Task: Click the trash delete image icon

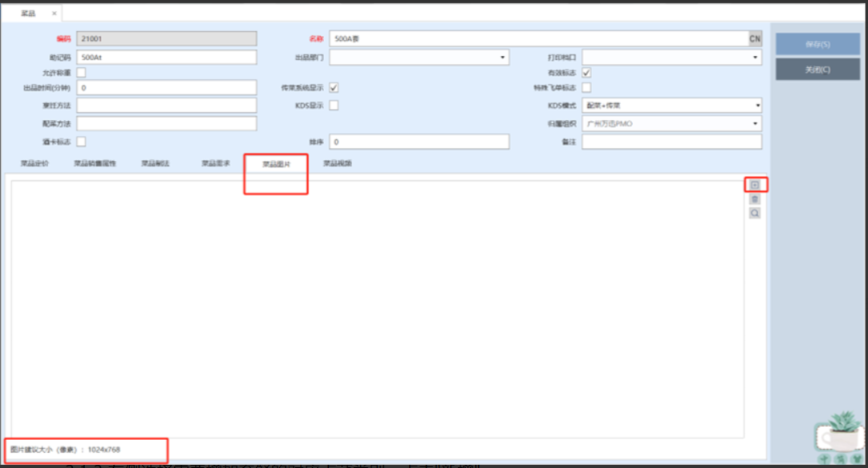Action: tap(754, 200)
